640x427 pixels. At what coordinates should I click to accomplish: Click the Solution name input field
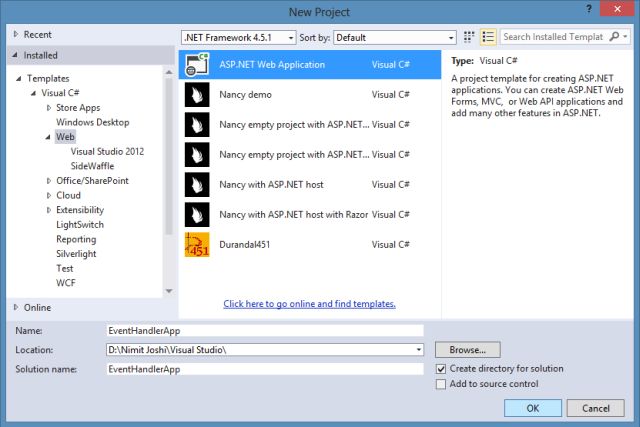coord(265,369)
